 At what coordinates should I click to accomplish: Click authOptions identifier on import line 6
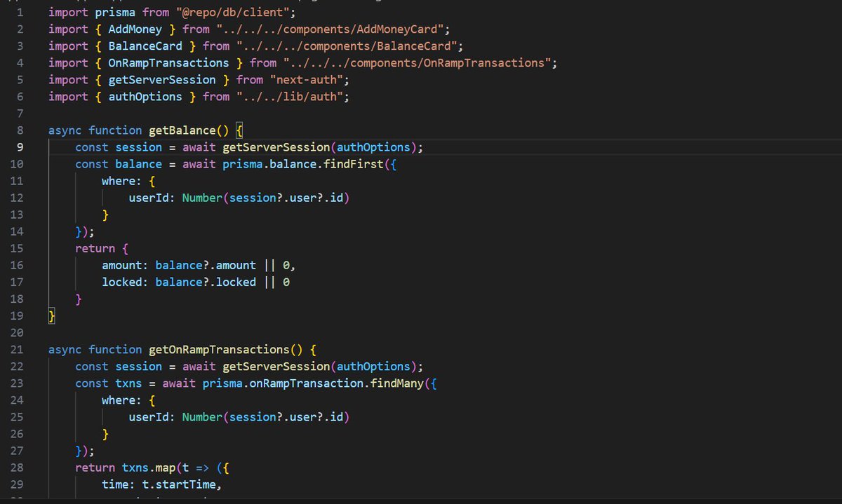(145, 97)
